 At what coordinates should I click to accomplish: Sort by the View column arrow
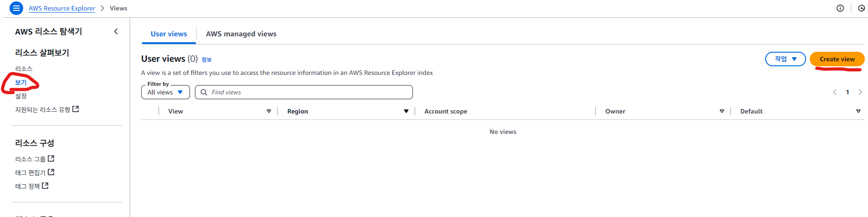click(x=269, y=111)
